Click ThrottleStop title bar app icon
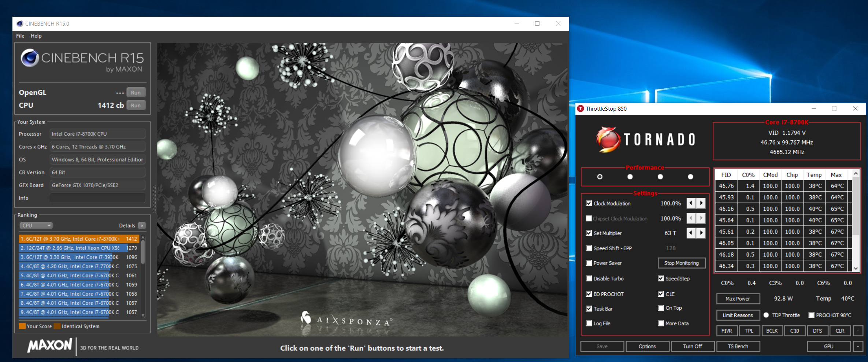The width and height of the screenshot is (868, 362). point(580,109)
